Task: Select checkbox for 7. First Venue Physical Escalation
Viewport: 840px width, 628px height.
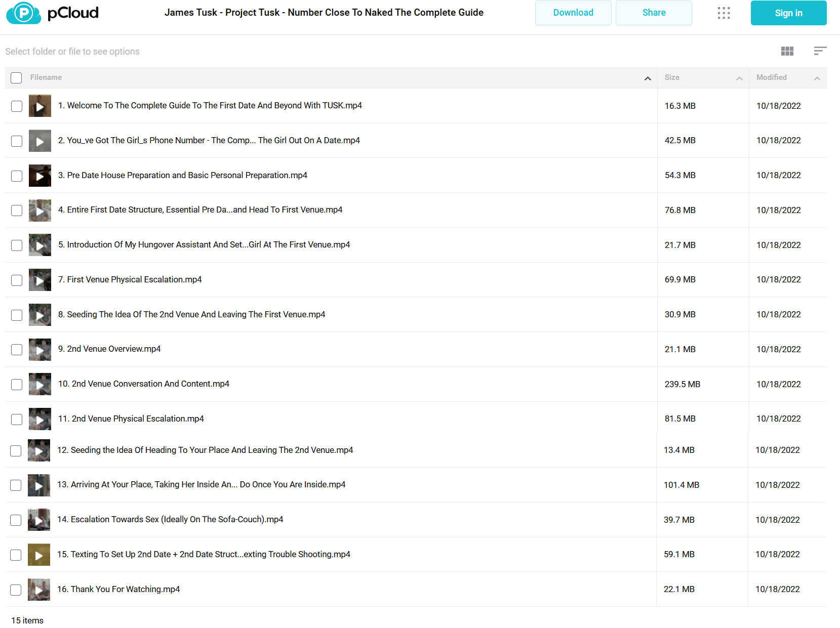Action: click(x=17, y=280)
